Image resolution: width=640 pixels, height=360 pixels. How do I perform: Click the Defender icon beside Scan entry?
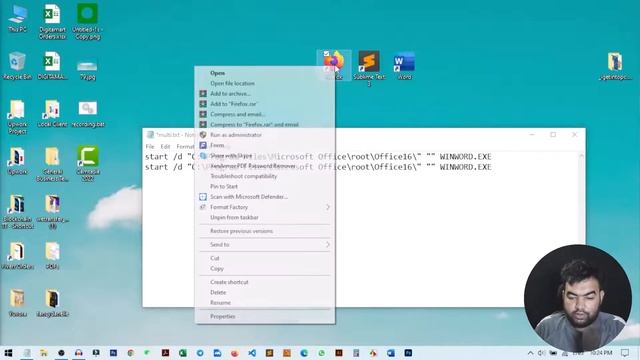203,197
